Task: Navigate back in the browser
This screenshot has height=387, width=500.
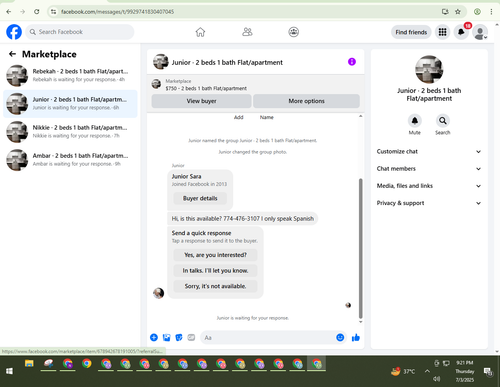Action: click(9, 12)
